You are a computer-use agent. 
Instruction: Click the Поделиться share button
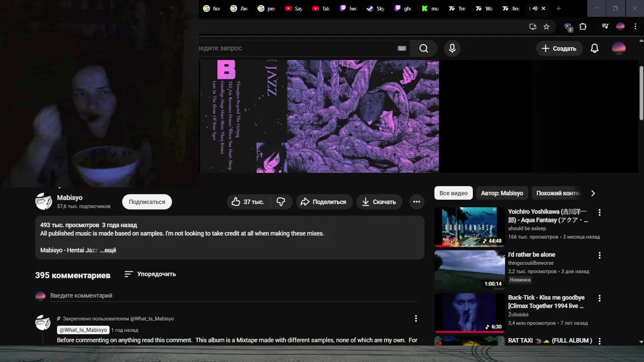click(x=324, y=202)
